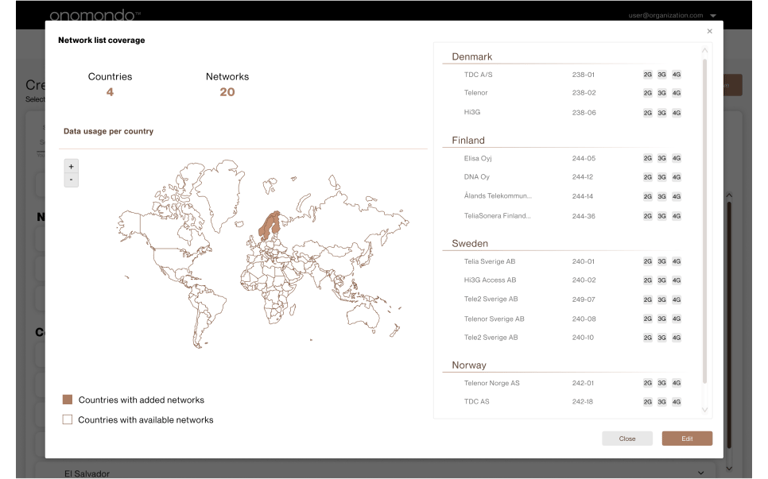The height and width of the screenshot is (479, 768).
Task: Click the 2G badge for TDC AS 242-18
Action: (x=648, y=402)
